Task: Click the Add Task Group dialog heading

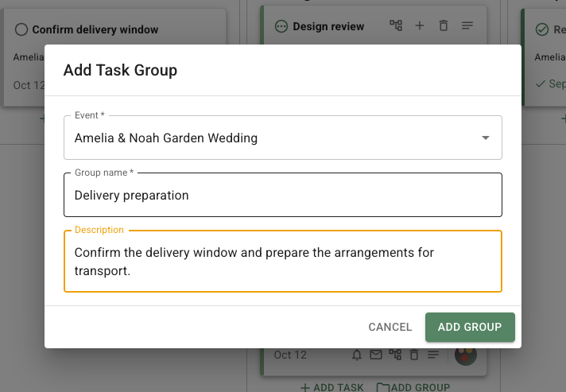Action: (120, 70)
